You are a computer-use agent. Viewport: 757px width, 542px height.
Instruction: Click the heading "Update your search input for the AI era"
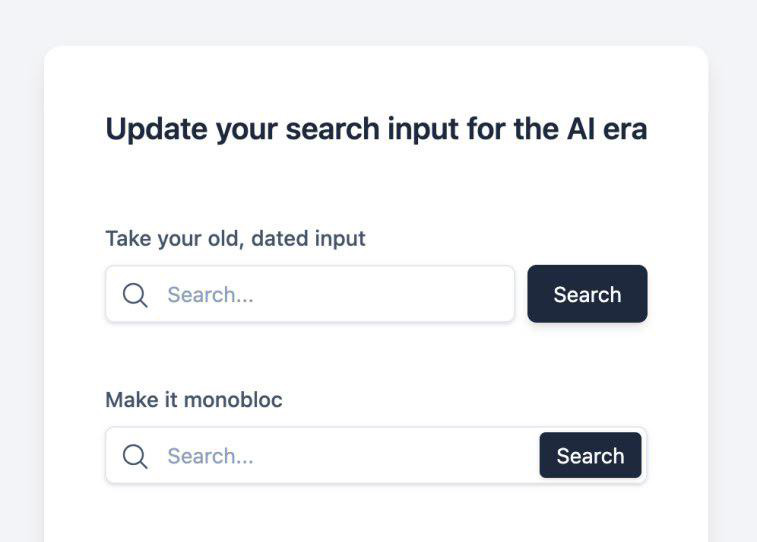pyautogui.click(x=376, y=130)
